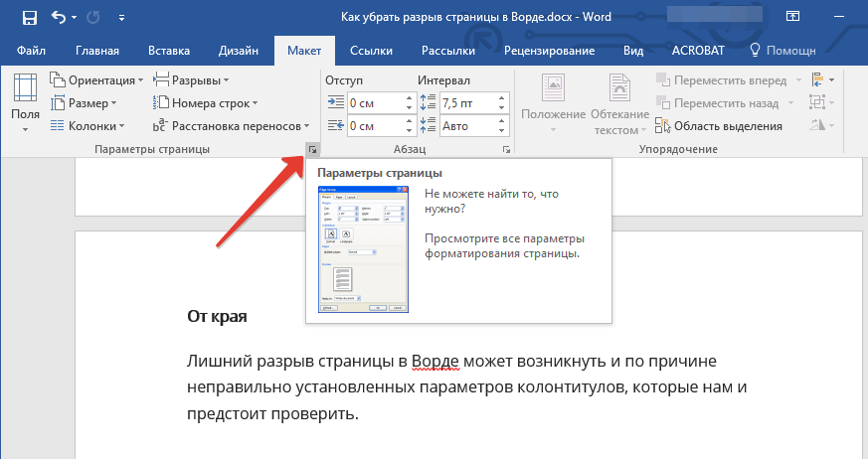
Task: Switch to the Вставка tab
Action: pyautogui.click(x=169, y=51)
